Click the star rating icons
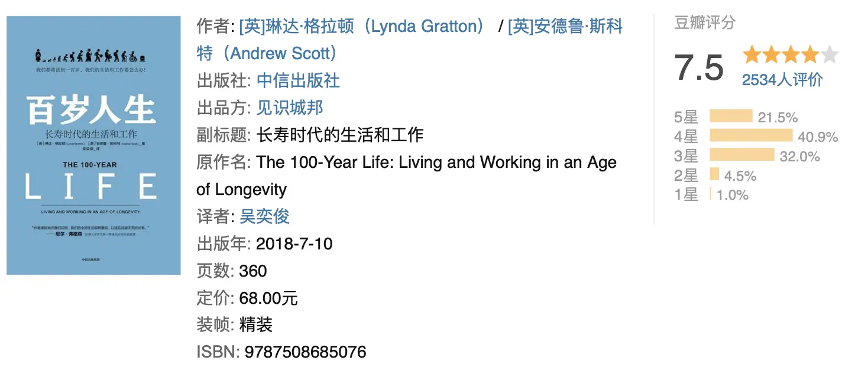 [x=791, y=56]
